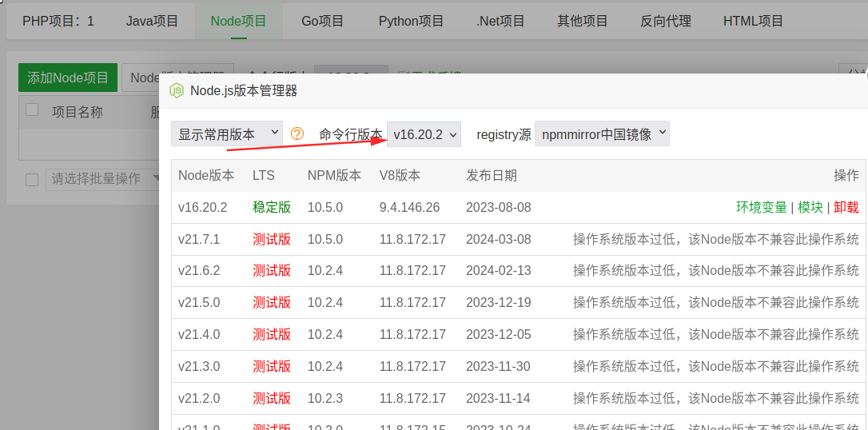Image resolution: width=868 pixels, height=430 pixels.
Task: Click the v21.4.0 version cell
Action: click(199, 334)
